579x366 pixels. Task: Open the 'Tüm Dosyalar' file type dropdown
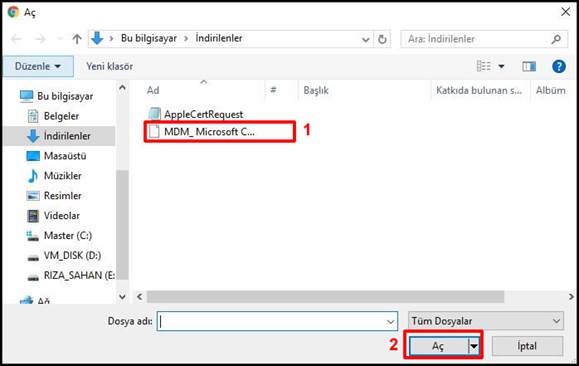coord(486,321)
